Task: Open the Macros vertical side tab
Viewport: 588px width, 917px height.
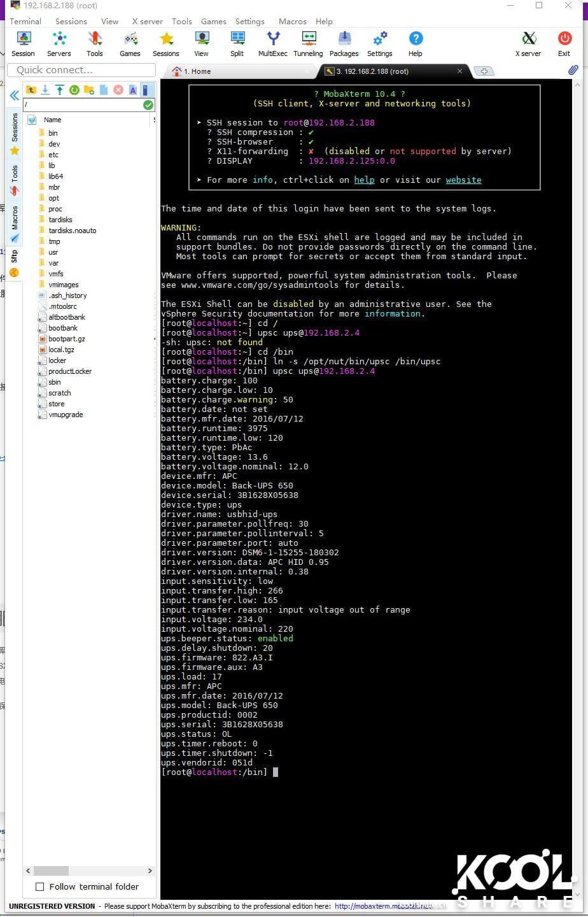Action: (x=15, y=218)
